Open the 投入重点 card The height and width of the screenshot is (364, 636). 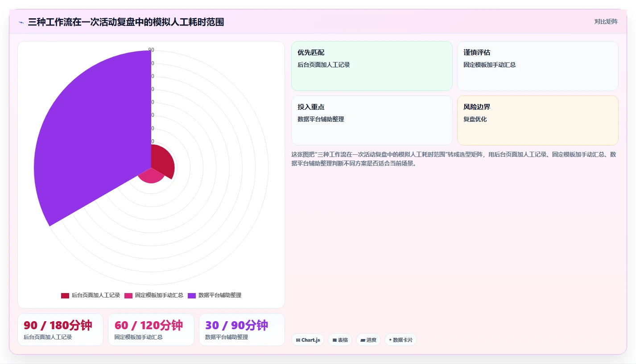(372, 120)
